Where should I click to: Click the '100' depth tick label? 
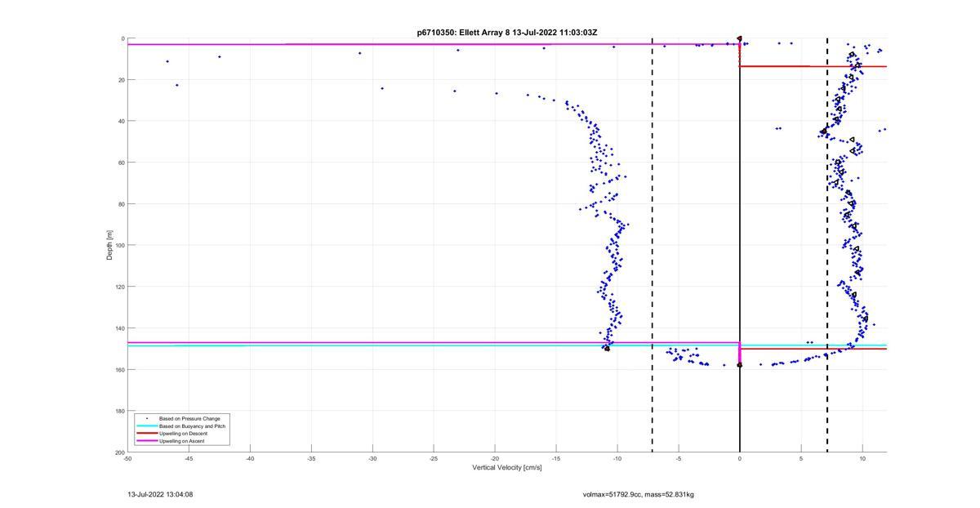coord(119,245)
